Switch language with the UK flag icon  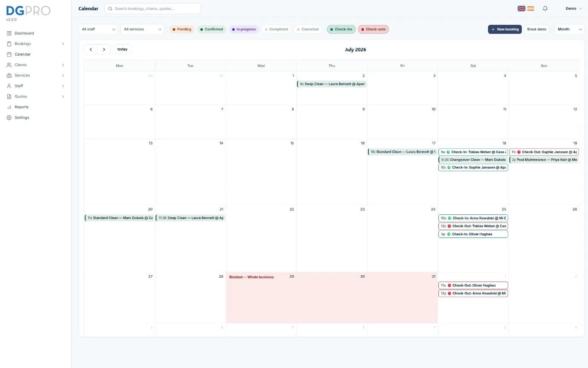point(521,9)
